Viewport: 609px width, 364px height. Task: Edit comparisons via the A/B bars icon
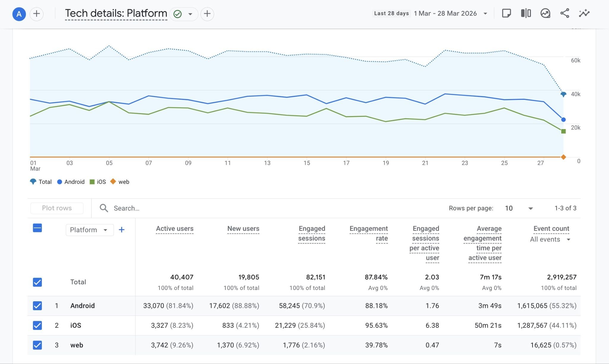(x=526, y=13)
